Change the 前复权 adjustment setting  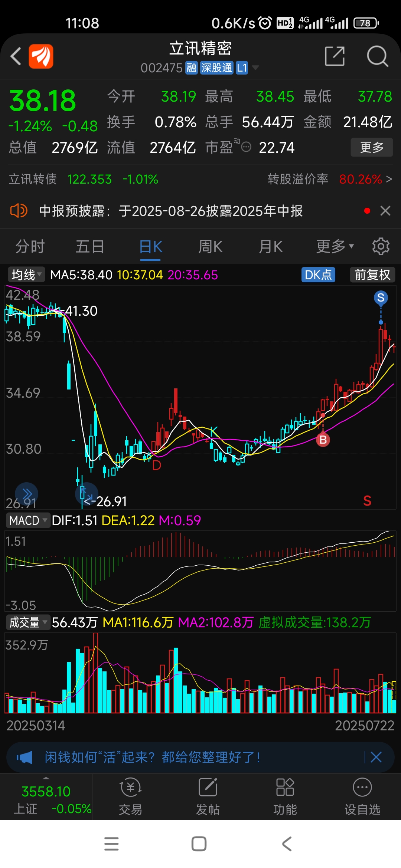click(x=372, y=275)
